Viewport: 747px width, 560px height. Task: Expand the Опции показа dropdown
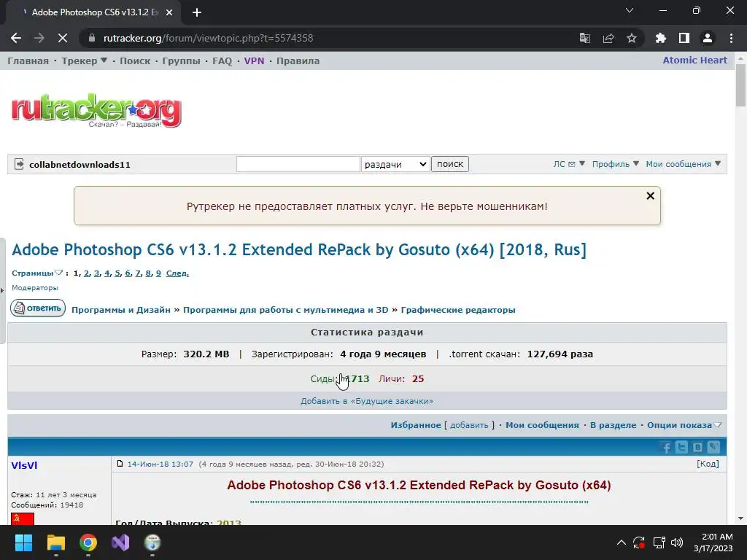click(684, 425)
